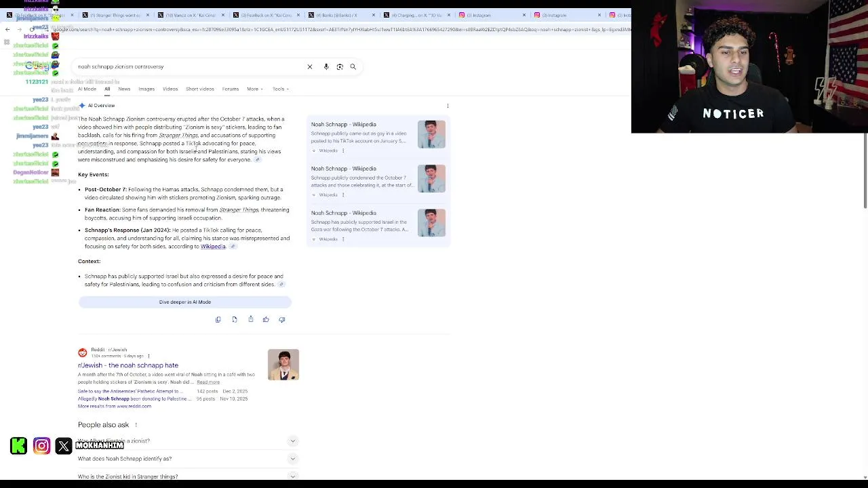Open source link chip after 'from different sides'
This screenshot has width=868, height=488.
click(x=281, y=285)
